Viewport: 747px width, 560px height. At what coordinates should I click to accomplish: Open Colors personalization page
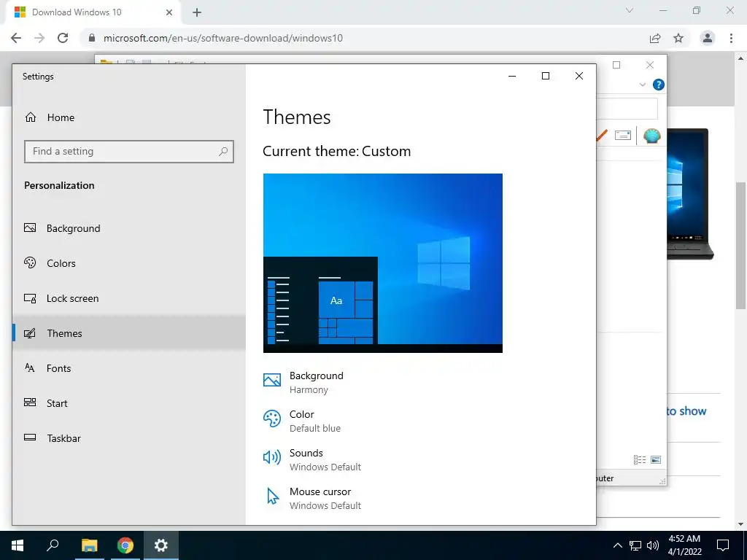tap(128, 262)
